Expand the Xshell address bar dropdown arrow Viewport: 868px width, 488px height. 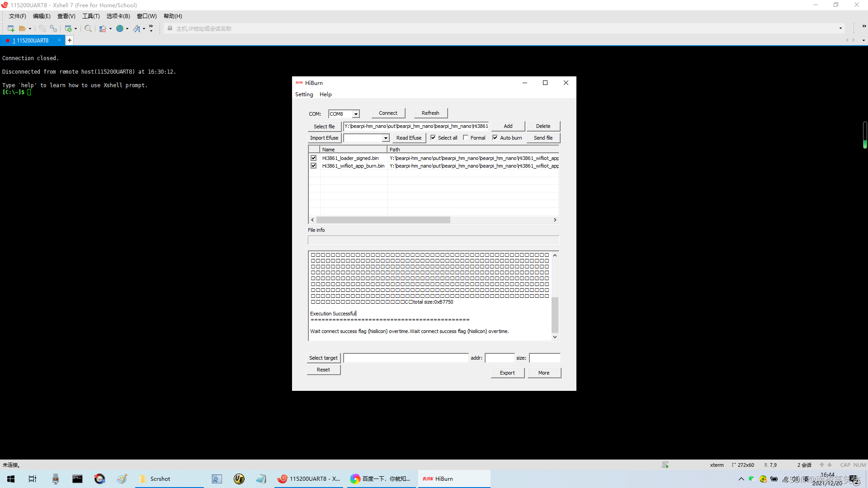pos(840,28)
